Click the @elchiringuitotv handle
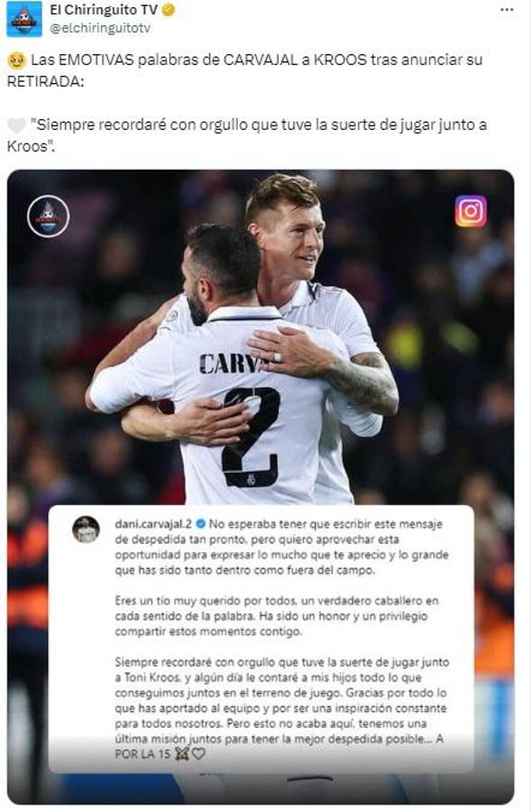This screenshot has width=531, height=812. [x=100, y=28]
